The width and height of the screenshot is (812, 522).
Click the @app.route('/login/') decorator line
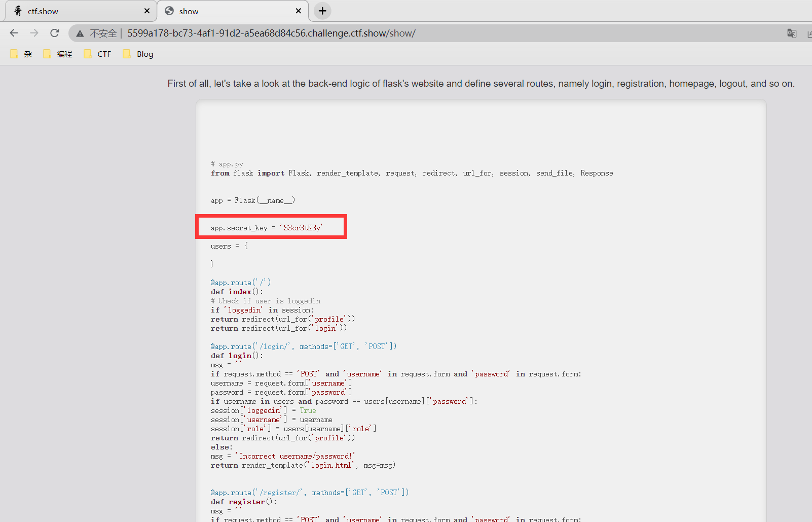304,347
